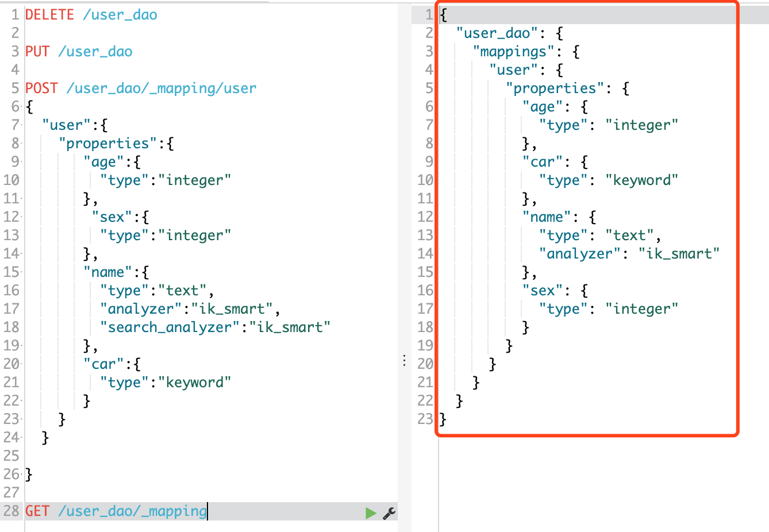Click "analyzer":"ik_smart", in the request editor
Image resolution: width=769 pixels, height=532 pixels.
click(x=190, y=309)
